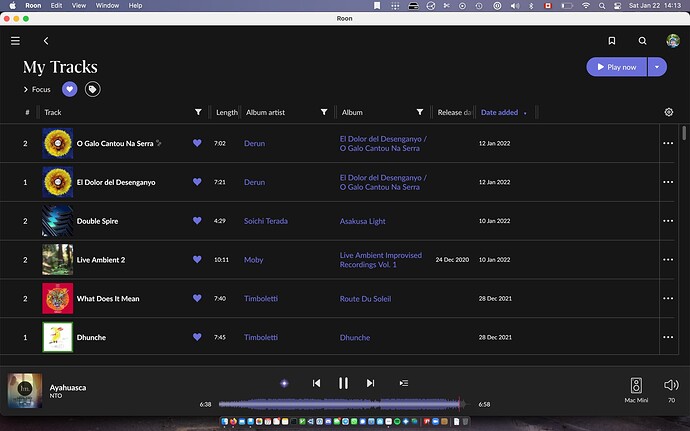This screenshot has height=431, width=690.
Task: Open more options for O Galo Cantou Na Serra
Action: [668, 143]
